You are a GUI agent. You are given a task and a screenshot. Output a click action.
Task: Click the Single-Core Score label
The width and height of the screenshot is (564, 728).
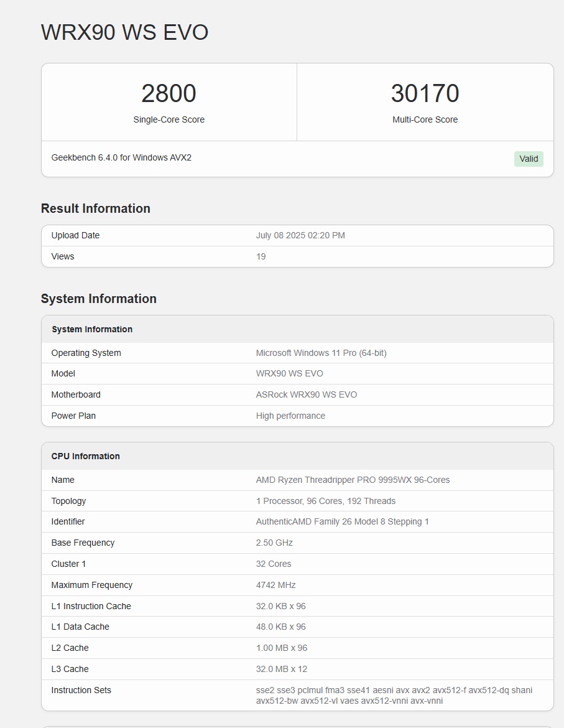click(x=169, y=119)
